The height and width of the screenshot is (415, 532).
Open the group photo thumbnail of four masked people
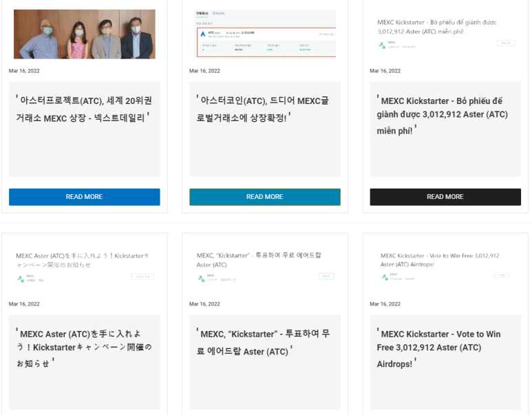coord(85,34)
